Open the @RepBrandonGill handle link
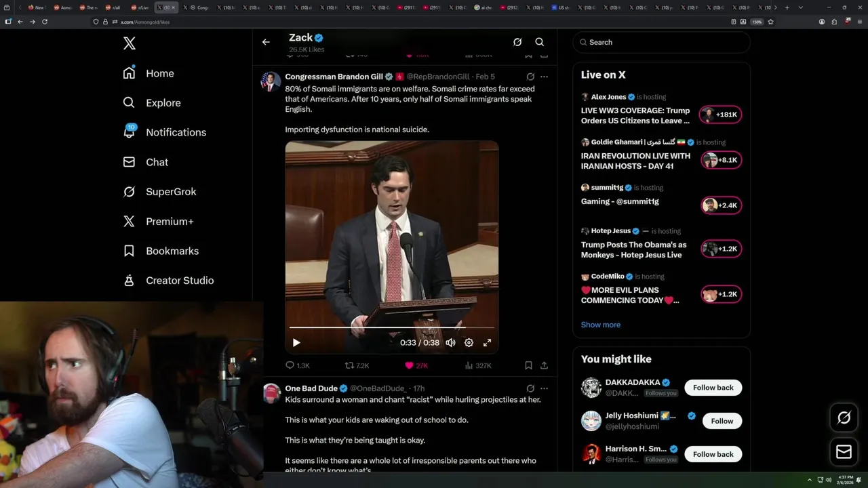 tap(437, 77)
